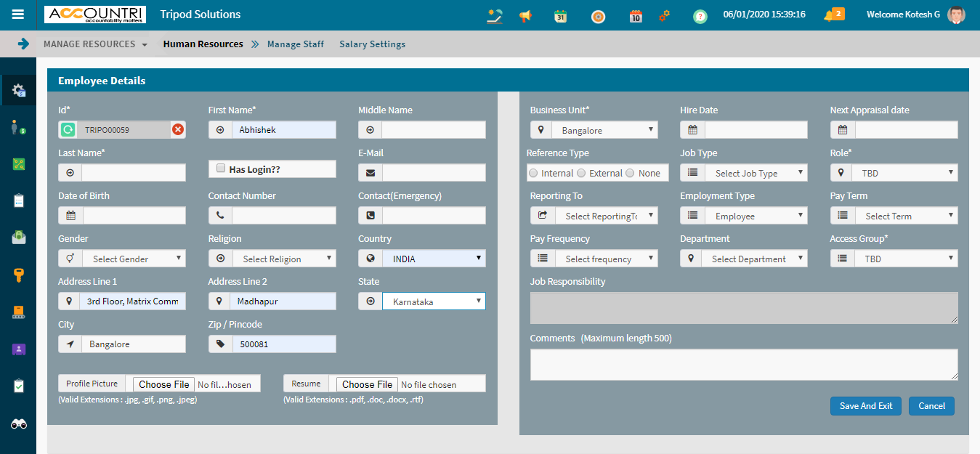The height and width of the screenshot is (454, 980).
Task: Open the clipboard sidebar icon
Action: 18,200
